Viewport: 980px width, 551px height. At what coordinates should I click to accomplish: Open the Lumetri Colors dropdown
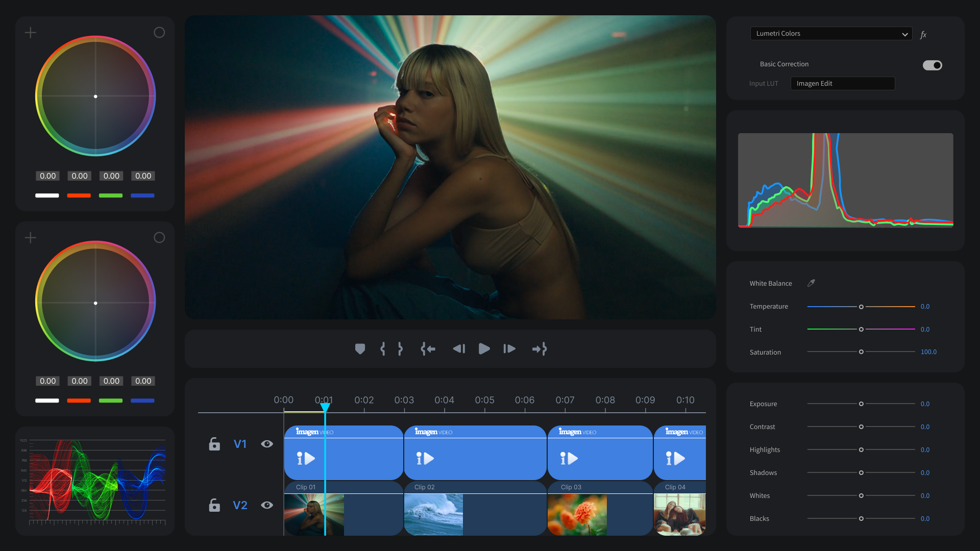pyautogui.click(x=831, y=34)
